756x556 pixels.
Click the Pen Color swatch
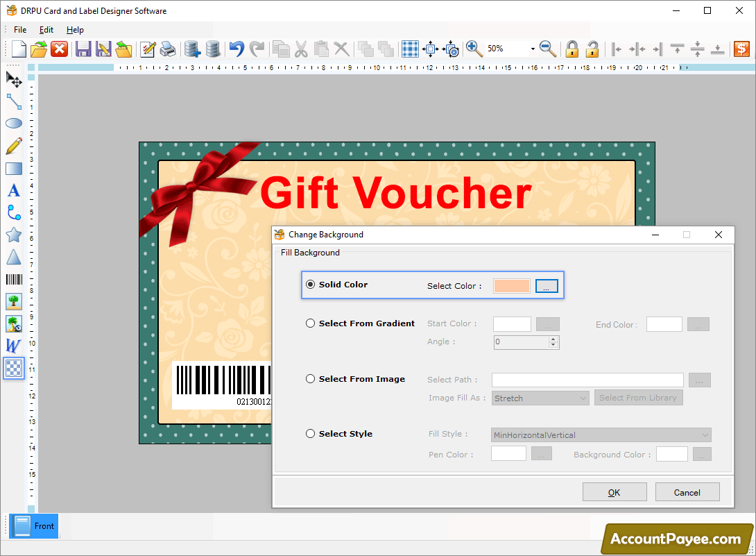[x=508, y=454]
